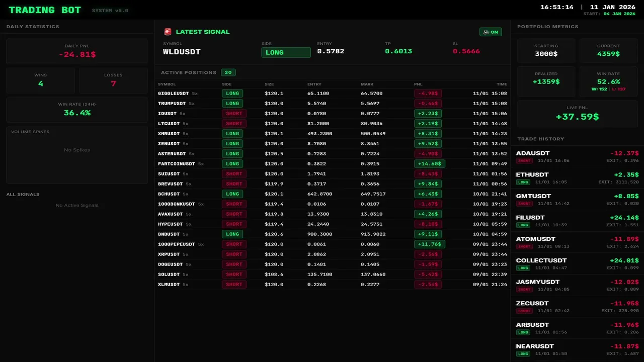Open the Wins card showing 4
This screenshot has height=362, width=644.
[40, 80]
